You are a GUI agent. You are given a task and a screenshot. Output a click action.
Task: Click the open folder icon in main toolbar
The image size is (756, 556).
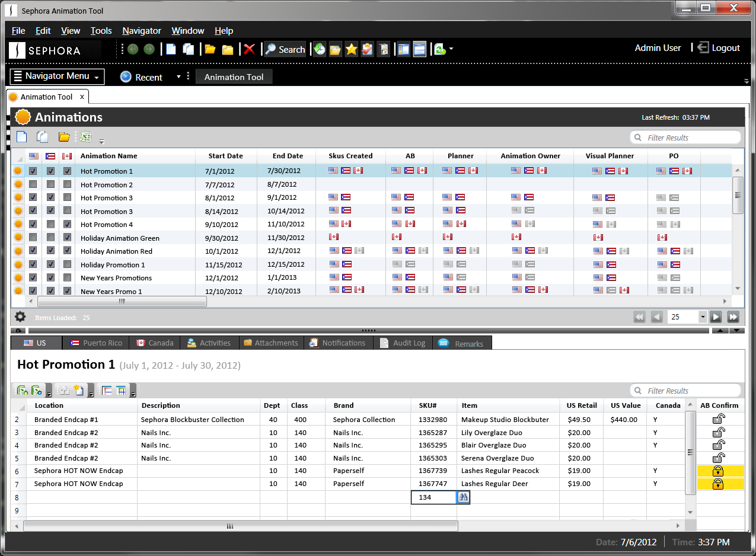[210, 50]
